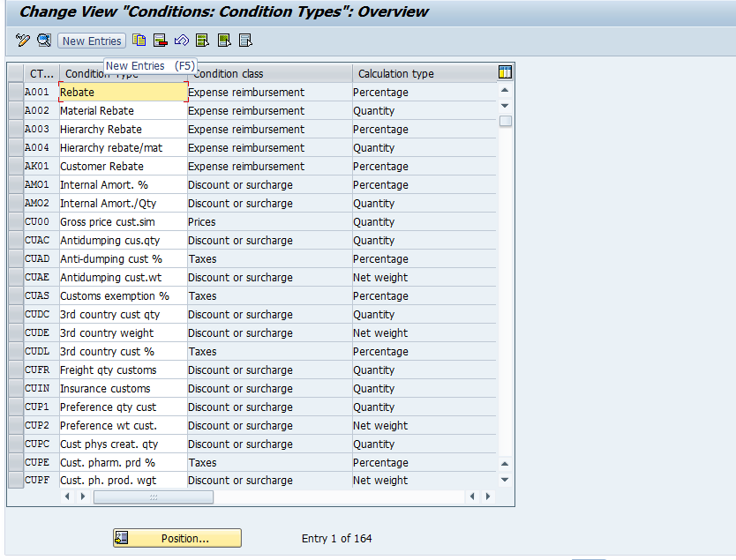Open the table settings configuration icon
The height and width of the screenshot is (560, 736).
coord(505,72)
